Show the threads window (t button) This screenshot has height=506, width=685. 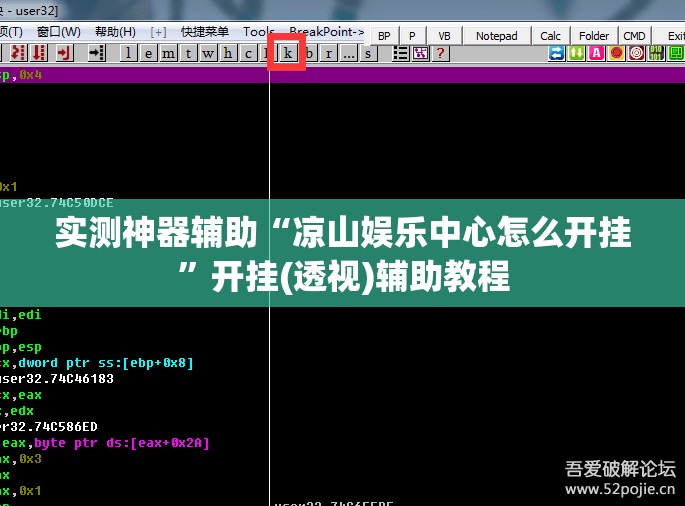pos(188,53)
